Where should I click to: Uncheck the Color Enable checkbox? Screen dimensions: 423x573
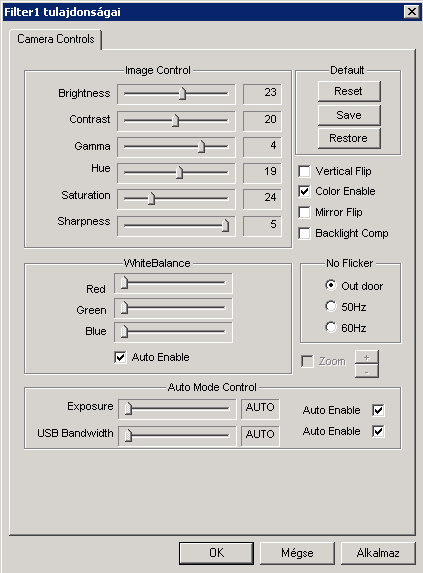[x=304, y=191]
